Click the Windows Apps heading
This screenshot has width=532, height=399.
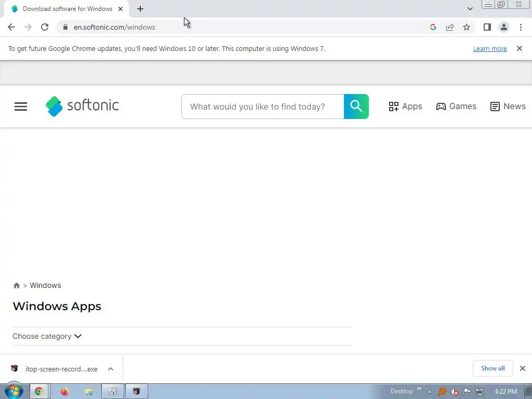pos(57,306)
